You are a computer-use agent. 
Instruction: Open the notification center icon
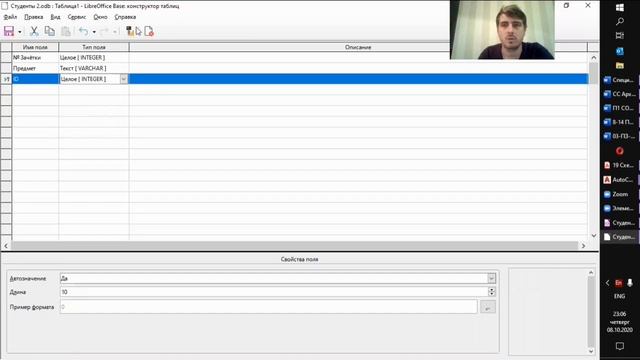tap(620, 346)
